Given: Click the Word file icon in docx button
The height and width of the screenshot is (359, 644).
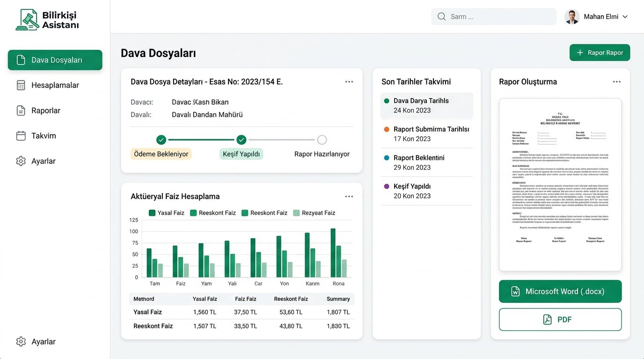Looking at the screenshot, I should [515, 291].
